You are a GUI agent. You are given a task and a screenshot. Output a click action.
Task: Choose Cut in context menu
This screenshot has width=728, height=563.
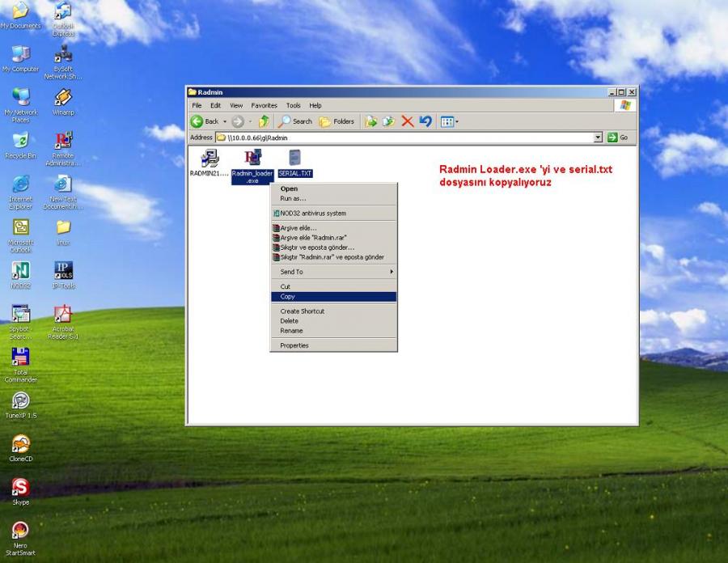(x=333, y=287)
